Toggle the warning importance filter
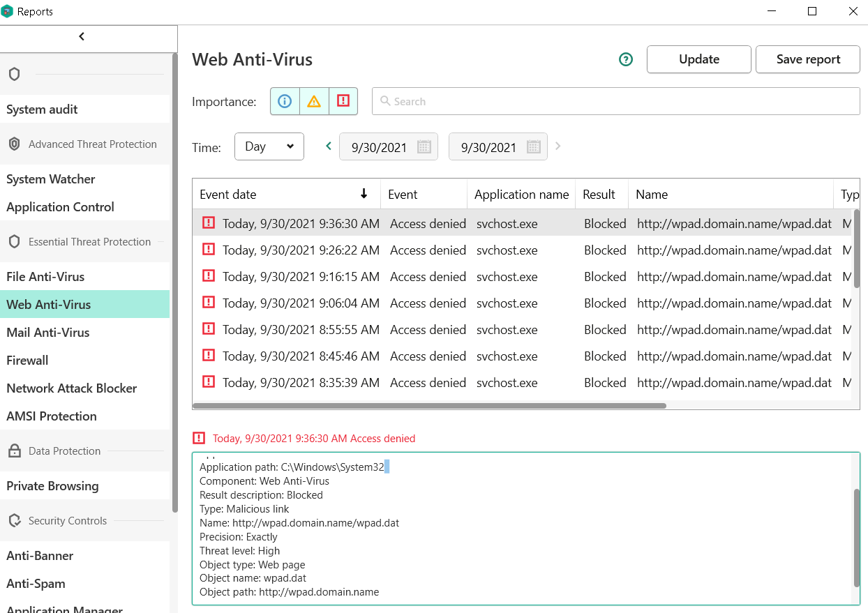 tap(314, 101)
